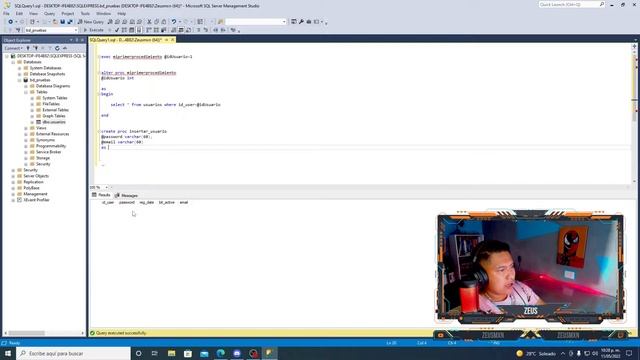Click the Paste icon in the toolbar

coord(164,22)
